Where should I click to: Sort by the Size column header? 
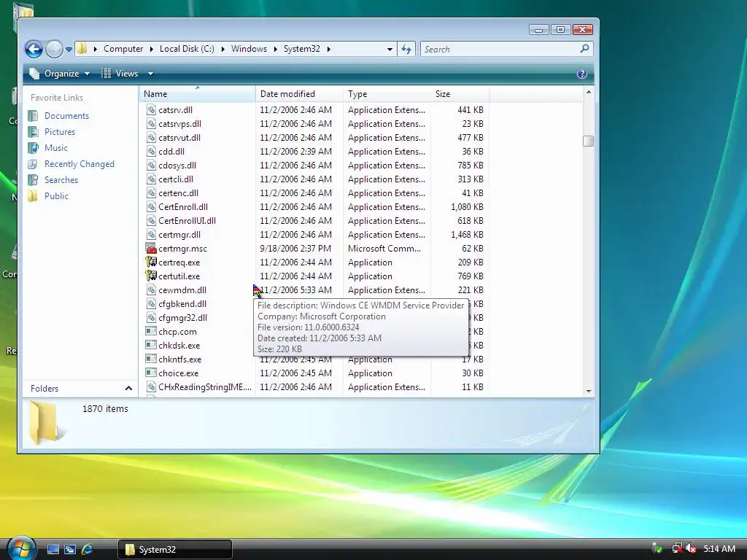point(460,94)
